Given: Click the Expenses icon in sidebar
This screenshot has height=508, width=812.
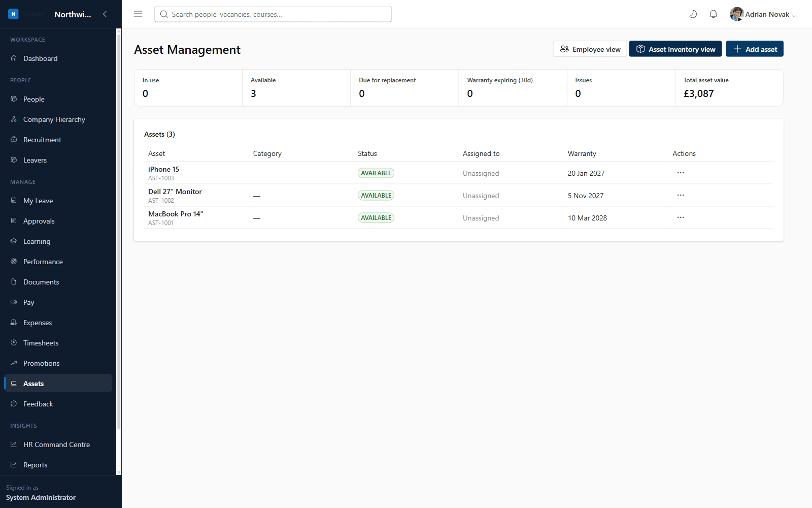Looking at the screenshot, I should point(14,323).
